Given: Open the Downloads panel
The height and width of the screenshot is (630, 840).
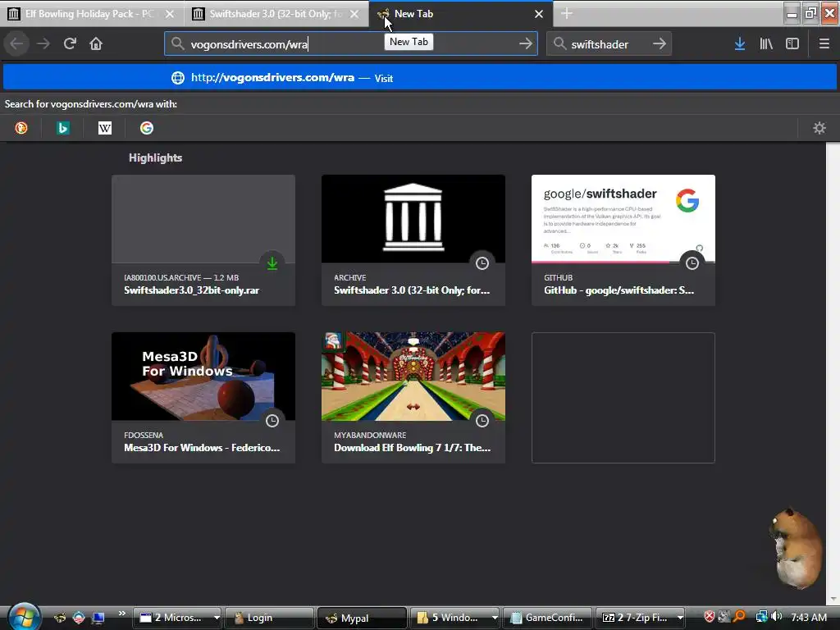Looking at the screenshot, I should (x=740, y=43).
